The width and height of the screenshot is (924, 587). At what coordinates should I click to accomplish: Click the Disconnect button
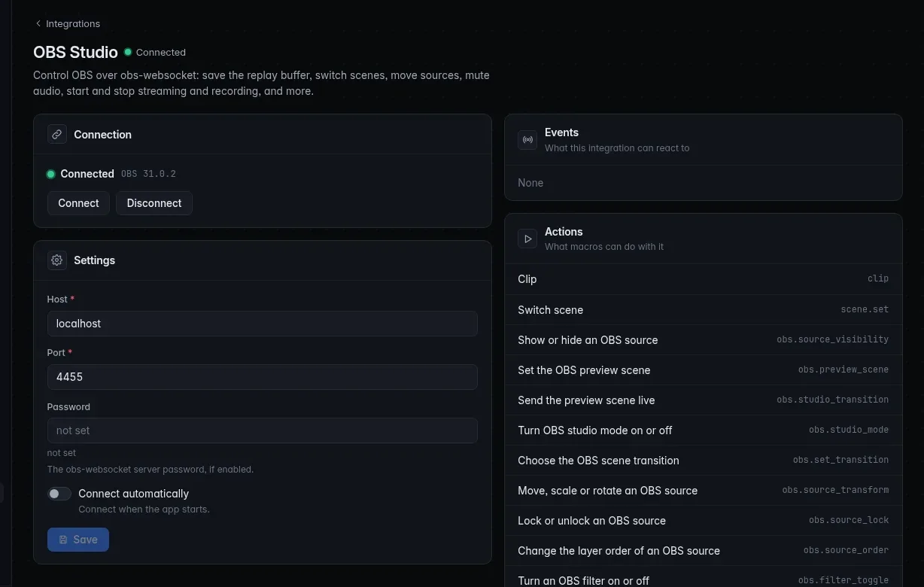[x=154, y=203]
